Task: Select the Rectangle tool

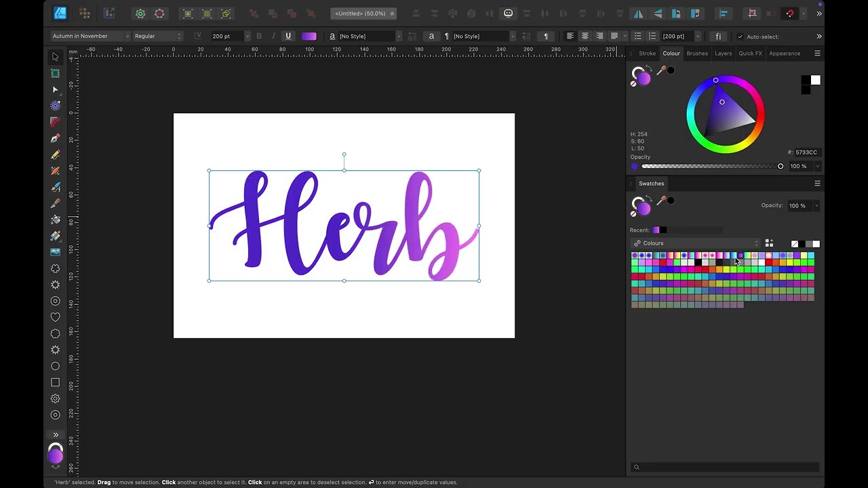Action: pos(56,382)
